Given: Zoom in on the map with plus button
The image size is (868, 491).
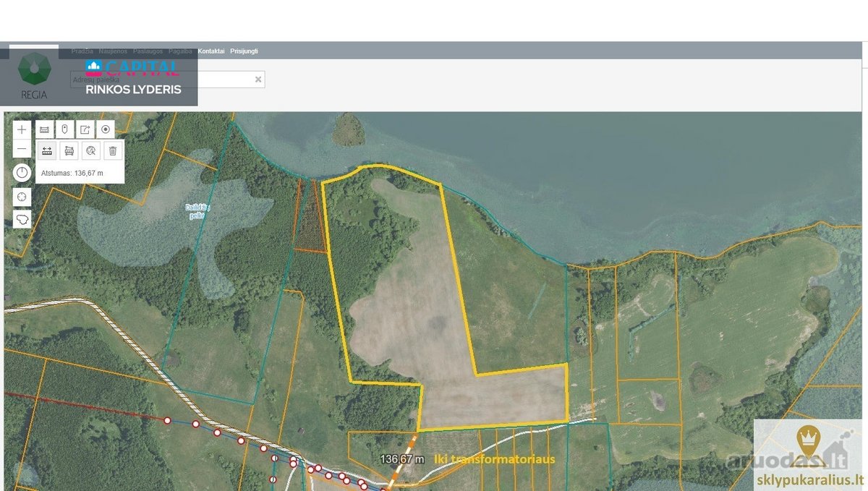Looking at the screenshot, I should point(22,130).
